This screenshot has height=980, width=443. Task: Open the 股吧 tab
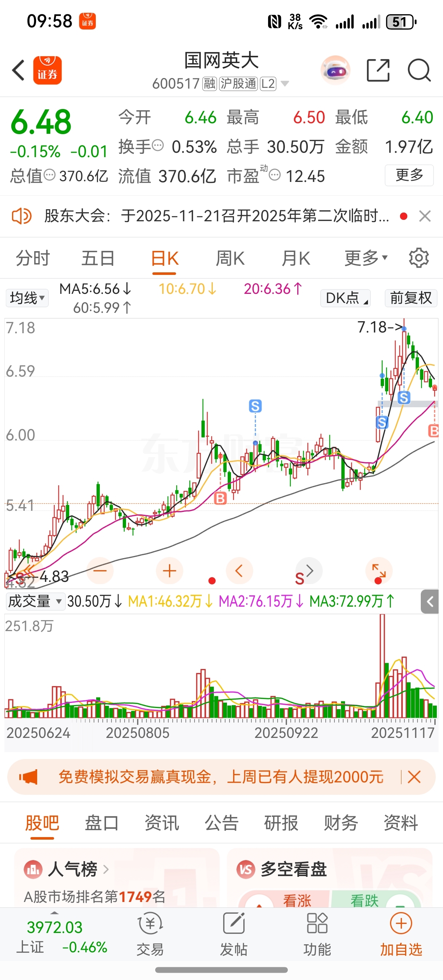pos(42,823)
